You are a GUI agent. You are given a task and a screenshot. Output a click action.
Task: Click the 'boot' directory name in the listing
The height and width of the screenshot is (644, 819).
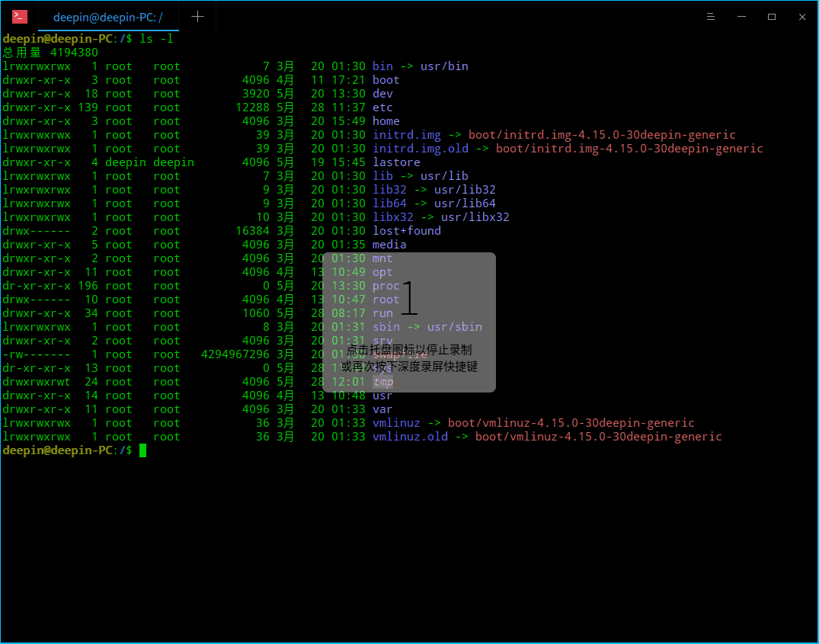[x=386, y=80]
